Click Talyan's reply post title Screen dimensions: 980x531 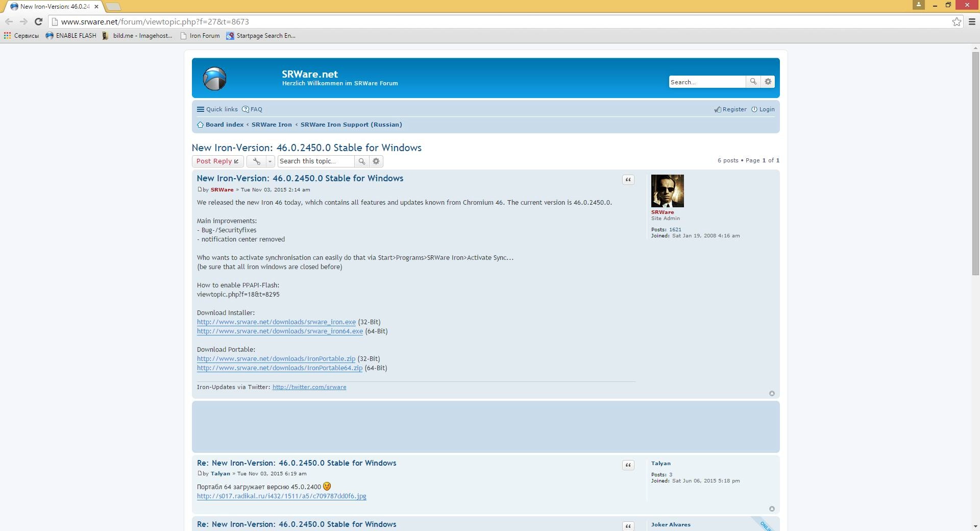(297, 463)
